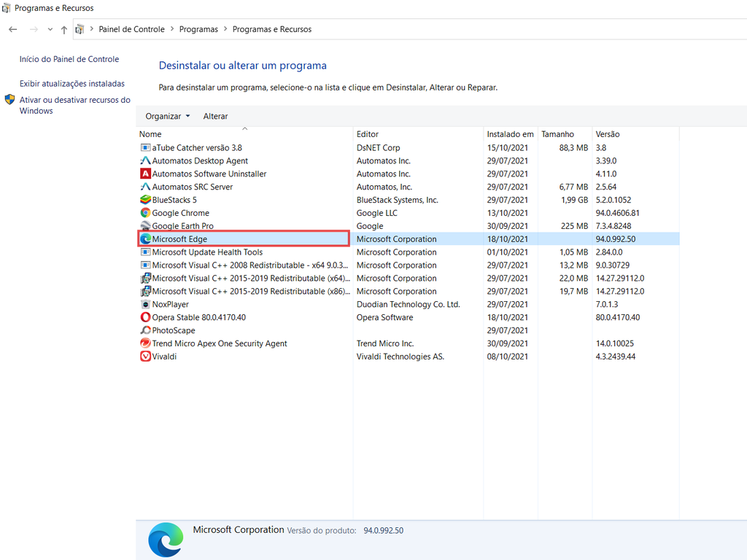747x560 pixels.
Task: Open Ativar ou desativar recursos do Windows
Action: tap(75, 105)
